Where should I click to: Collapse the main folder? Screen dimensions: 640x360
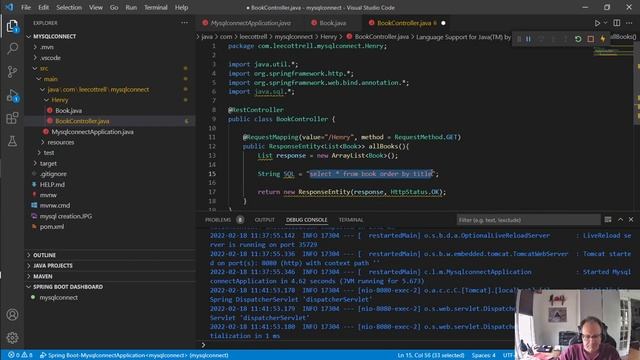click(50, 79)
